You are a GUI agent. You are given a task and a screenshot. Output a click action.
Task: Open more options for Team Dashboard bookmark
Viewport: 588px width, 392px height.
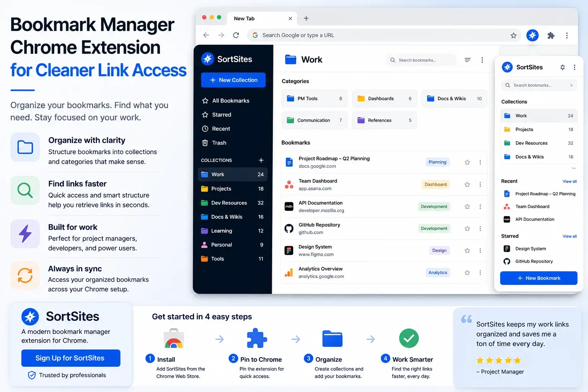tap(480, 185)
